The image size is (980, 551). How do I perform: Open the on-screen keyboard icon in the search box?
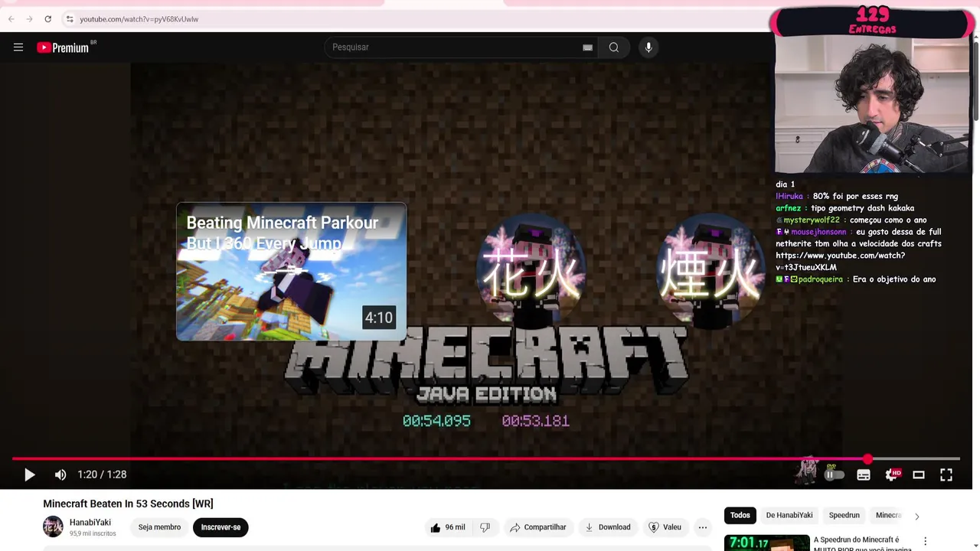(587, 47)
